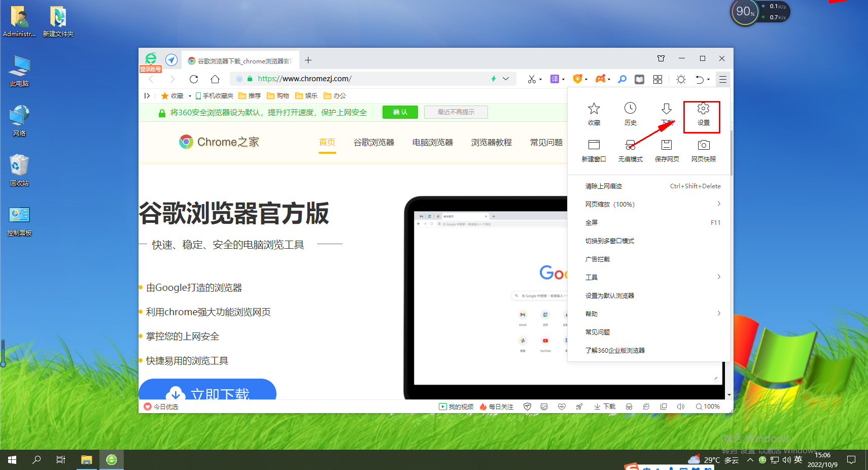The height and width of the screenshot is (470, 868).
Task: Open 收藏 (favorites) star in menu panel
Action: (594, 114)
